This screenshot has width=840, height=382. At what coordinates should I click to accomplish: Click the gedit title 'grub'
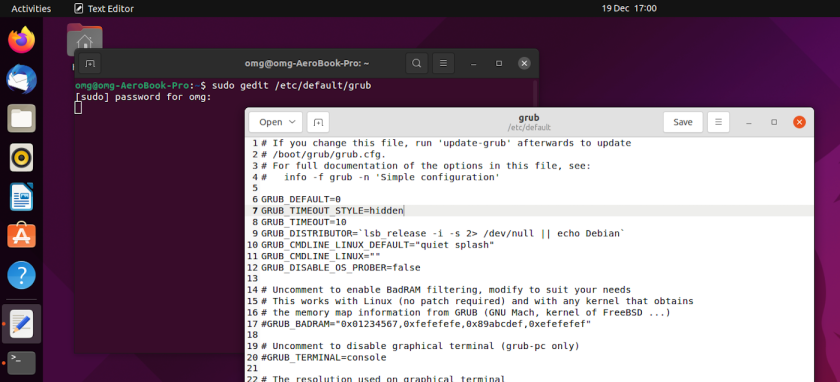[x=529, y=118]
